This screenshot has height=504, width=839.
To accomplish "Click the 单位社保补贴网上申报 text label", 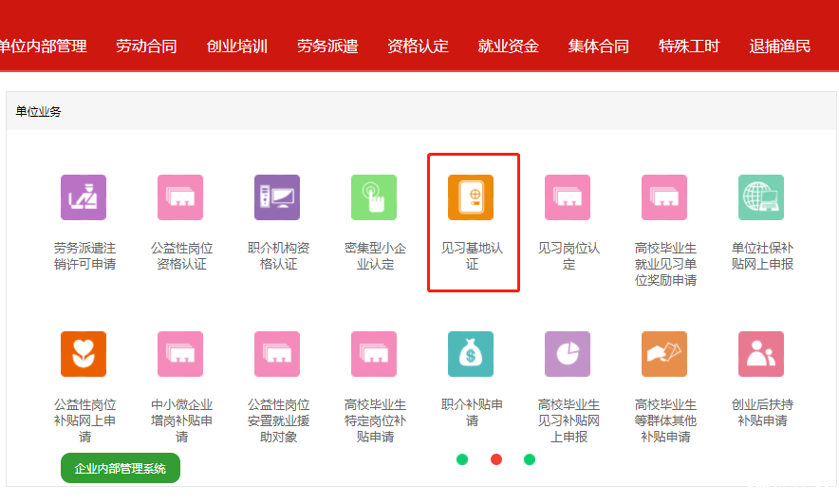I will pos(762,256).
